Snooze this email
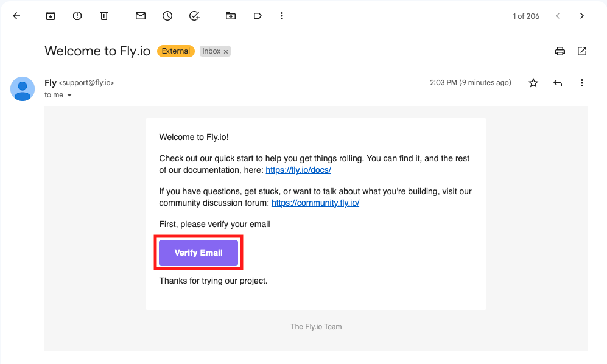 (x=167, y=16)
